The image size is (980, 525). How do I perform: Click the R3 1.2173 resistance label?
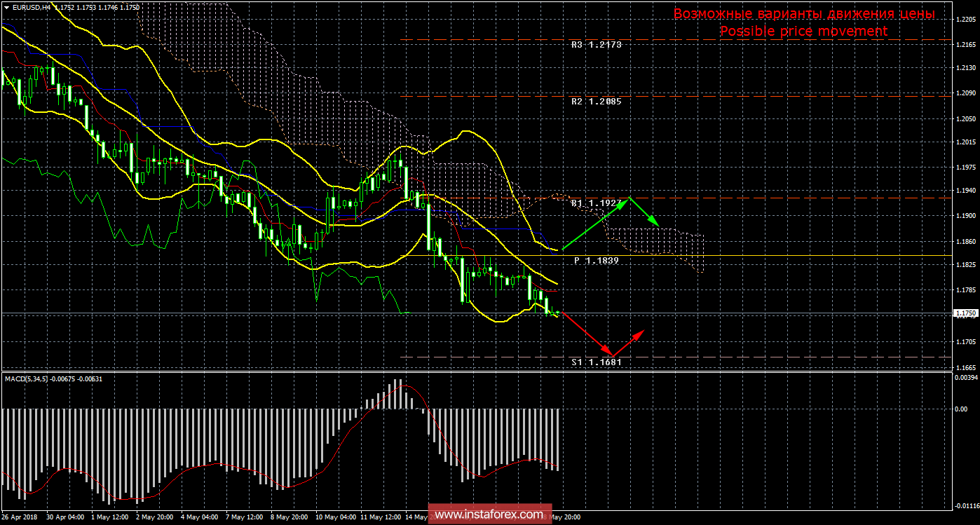pos(597,44)
